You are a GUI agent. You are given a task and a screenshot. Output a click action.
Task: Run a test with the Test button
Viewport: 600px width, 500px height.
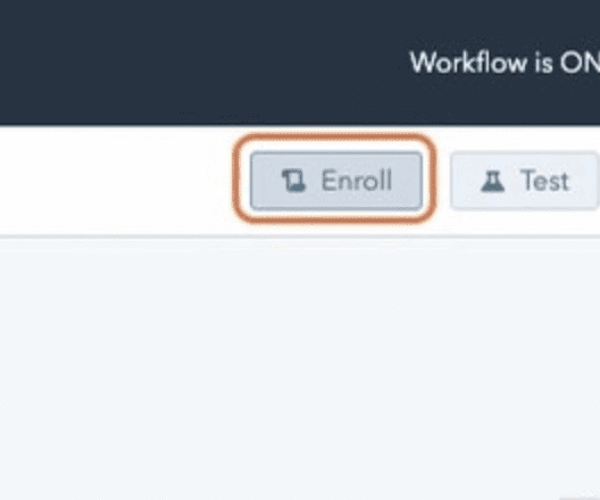pos(525,181)
